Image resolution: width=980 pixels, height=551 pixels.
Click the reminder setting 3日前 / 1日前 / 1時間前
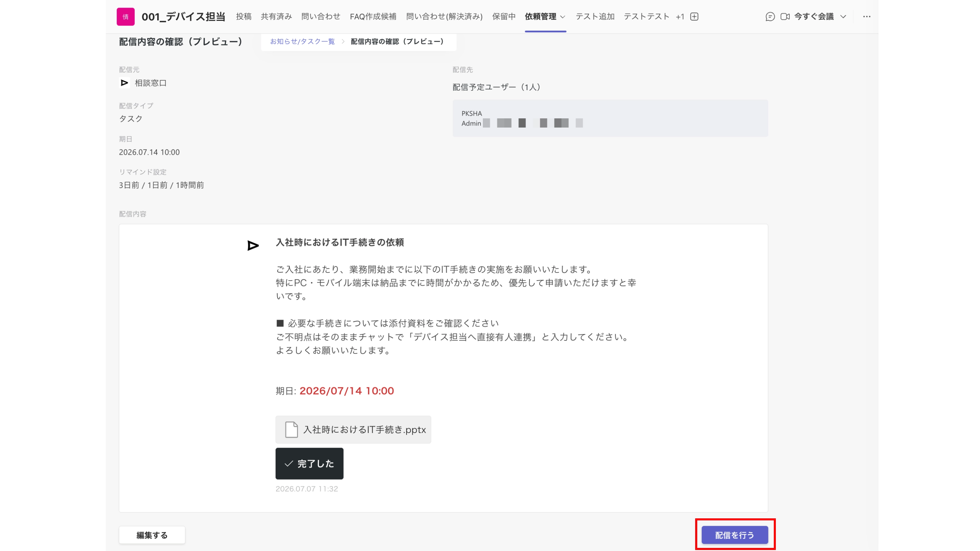click(x=161, y=185)
